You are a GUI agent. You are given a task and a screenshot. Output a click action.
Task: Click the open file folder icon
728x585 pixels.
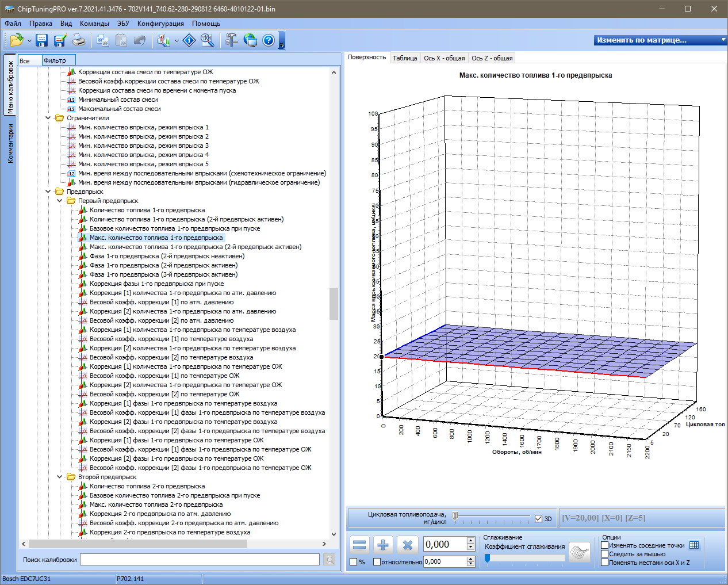click(x=17, y=40)
